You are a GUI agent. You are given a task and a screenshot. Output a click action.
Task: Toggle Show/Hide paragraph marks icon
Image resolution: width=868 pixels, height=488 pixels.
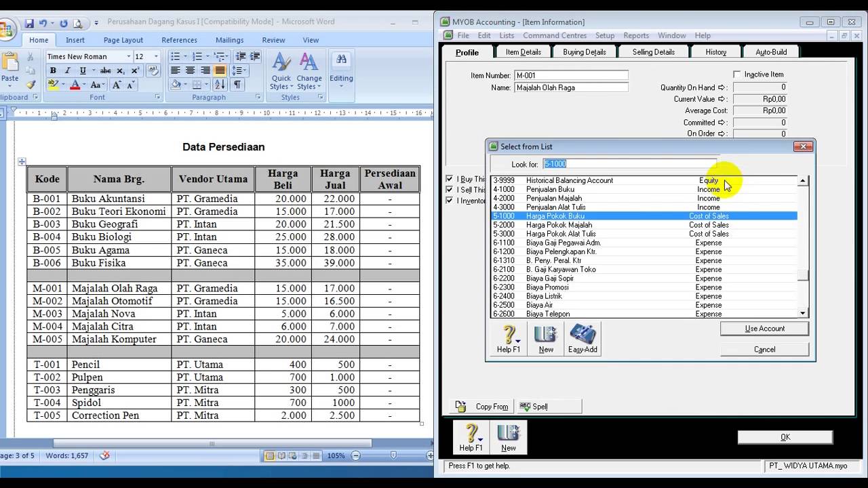click(237, 85)
